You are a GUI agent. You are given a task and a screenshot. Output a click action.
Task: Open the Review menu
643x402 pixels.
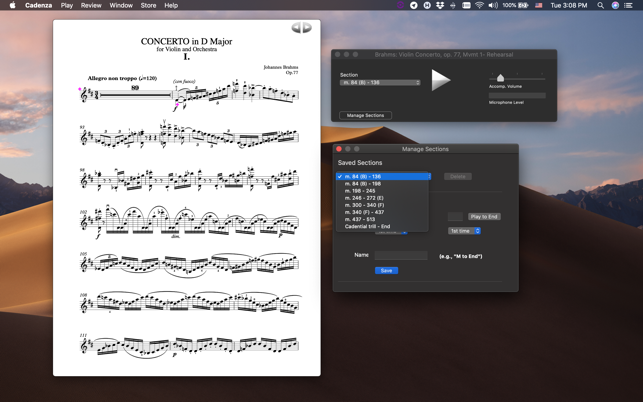91,5
